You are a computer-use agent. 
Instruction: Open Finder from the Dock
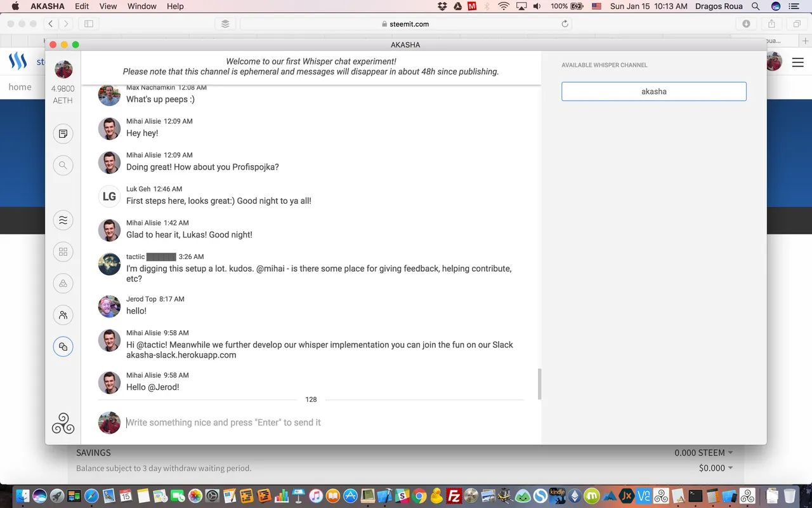23,496
